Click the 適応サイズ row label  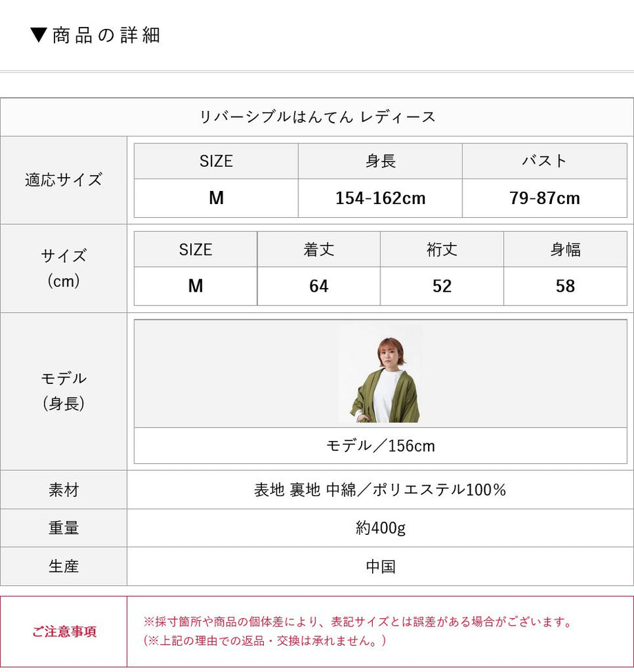click(63, 180)
